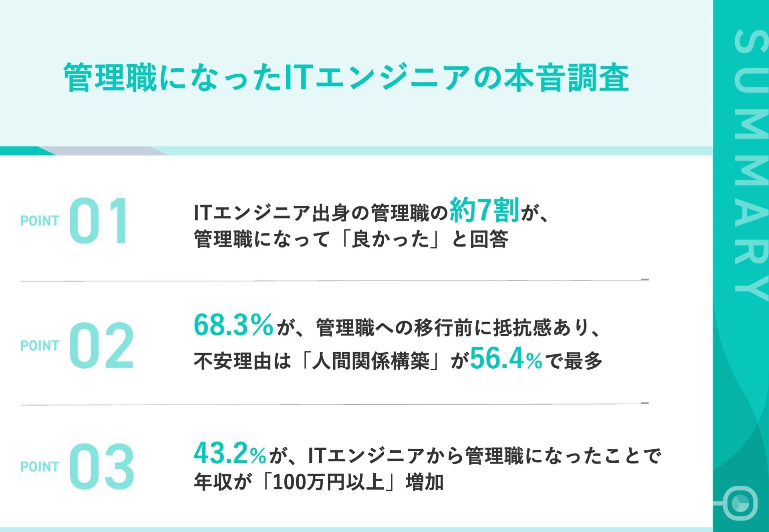
Task: Click the phrase 「人間関係構築」
Action: 371,361
